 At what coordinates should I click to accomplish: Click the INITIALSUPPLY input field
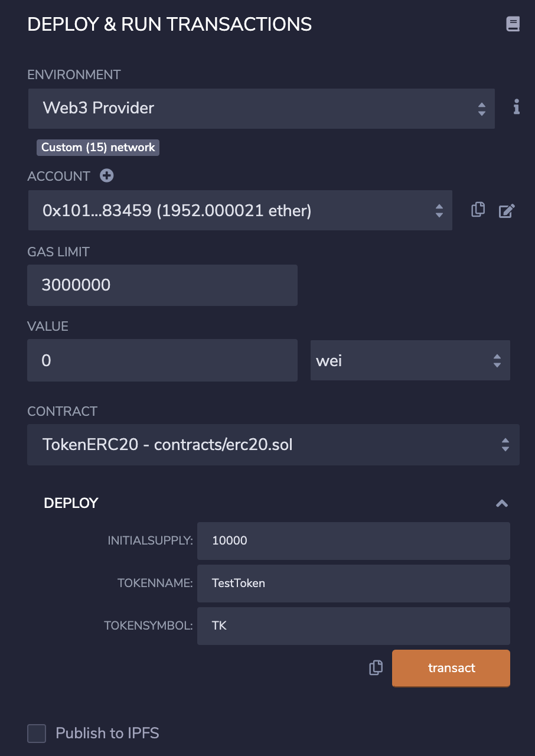pyautogui.click(x=353, y=540)
